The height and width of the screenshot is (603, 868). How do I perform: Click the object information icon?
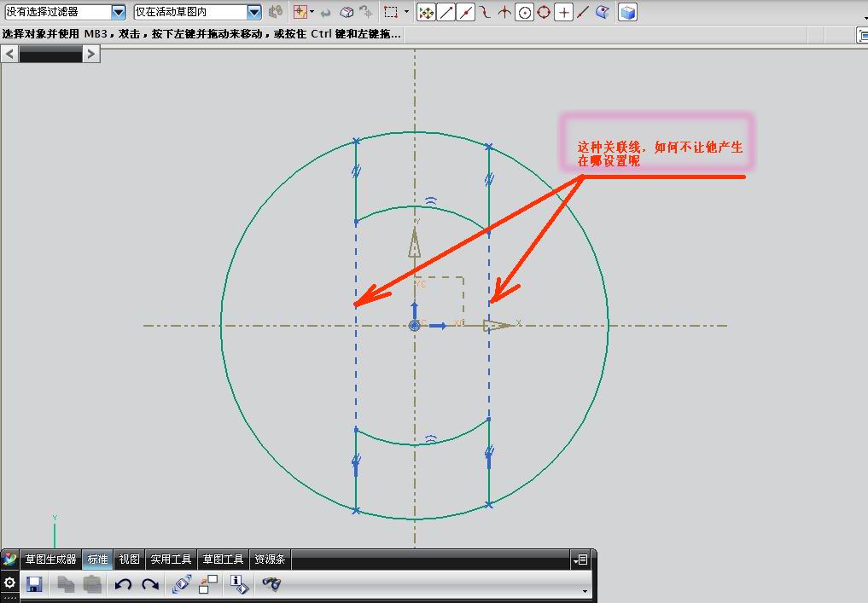239,584
